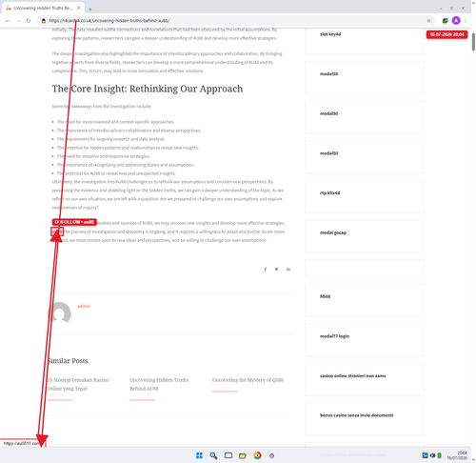Bookmark this page with the star icon
Image resolution: width=476 pixels, height=463 pixels.
click(428, 21)
